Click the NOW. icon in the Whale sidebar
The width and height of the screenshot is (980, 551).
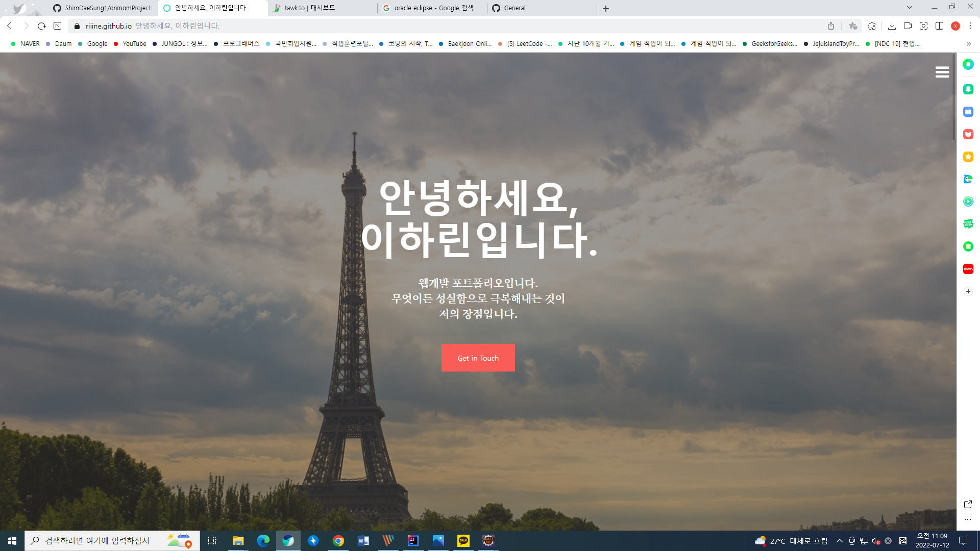(968, 269)
